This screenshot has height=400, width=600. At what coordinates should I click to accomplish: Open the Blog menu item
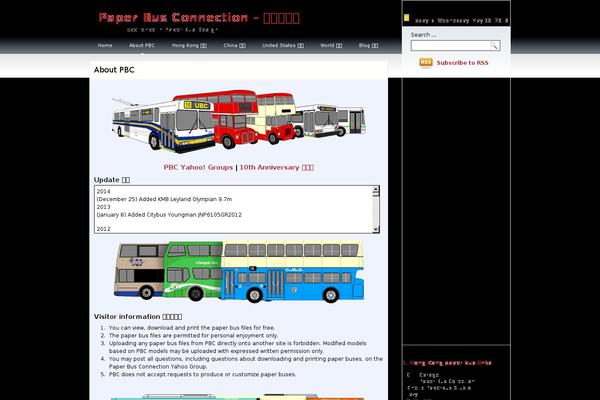coord(368,45)
